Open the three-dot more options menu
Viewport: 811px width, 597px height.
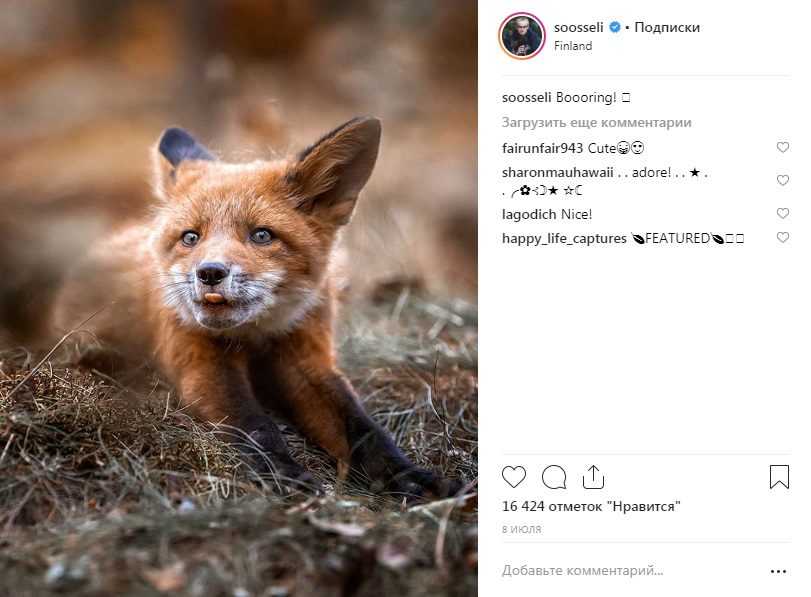[778, 571]
